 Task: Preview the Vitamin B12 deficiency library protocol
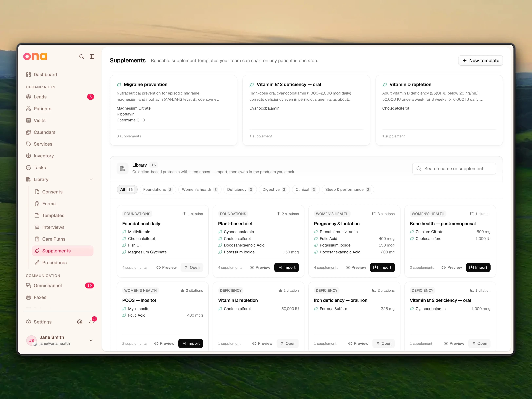pyautogui.click(x=454, y=343)
